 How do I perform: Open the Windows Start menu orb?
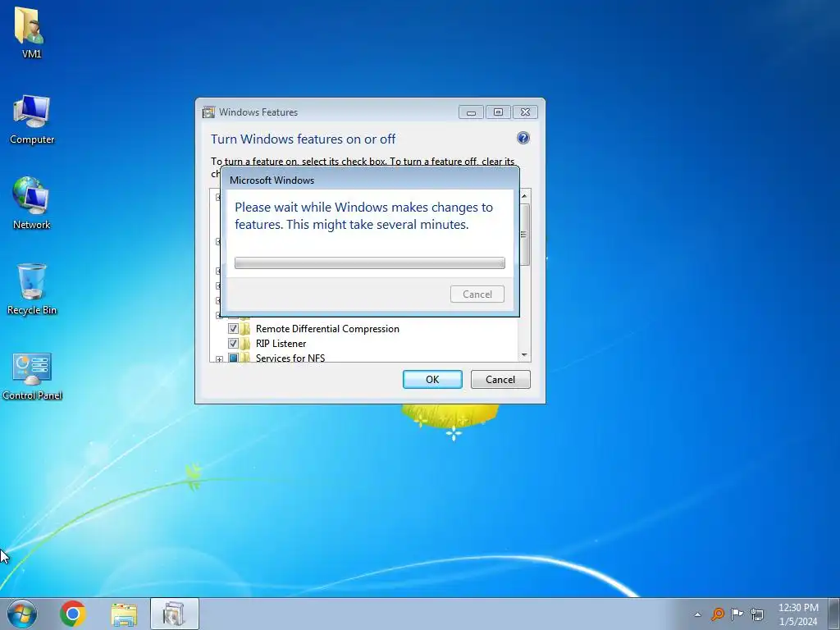[x=22, y=614]
